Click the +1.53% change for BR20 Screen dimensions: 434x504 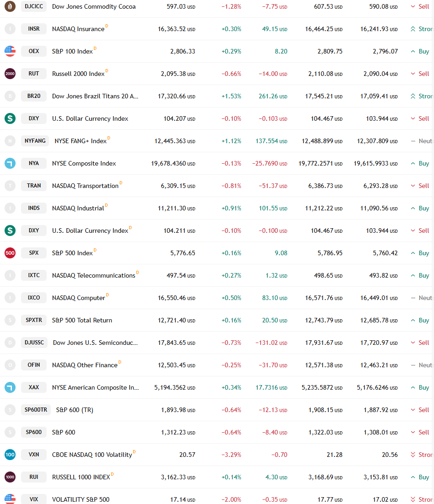(x=231, y=96)
